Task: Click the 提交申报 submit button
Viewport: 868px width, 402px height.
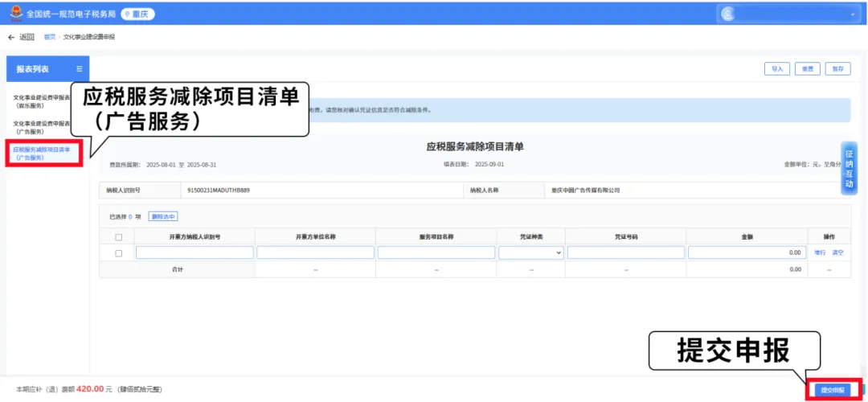Action: click(832, 390)
